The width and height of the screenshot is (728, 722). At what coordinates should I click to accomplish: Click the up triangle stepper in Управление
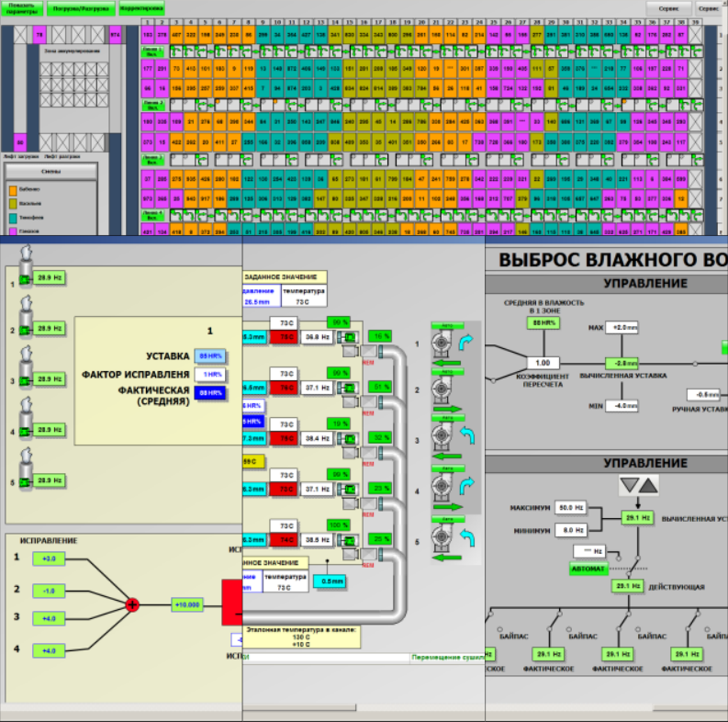tap(649, 486)
